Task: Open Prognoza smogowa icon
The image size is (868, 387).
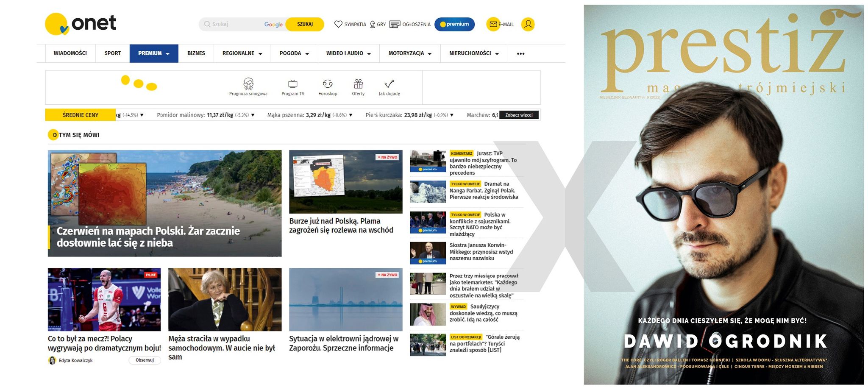Action: (x=248, y=83)
